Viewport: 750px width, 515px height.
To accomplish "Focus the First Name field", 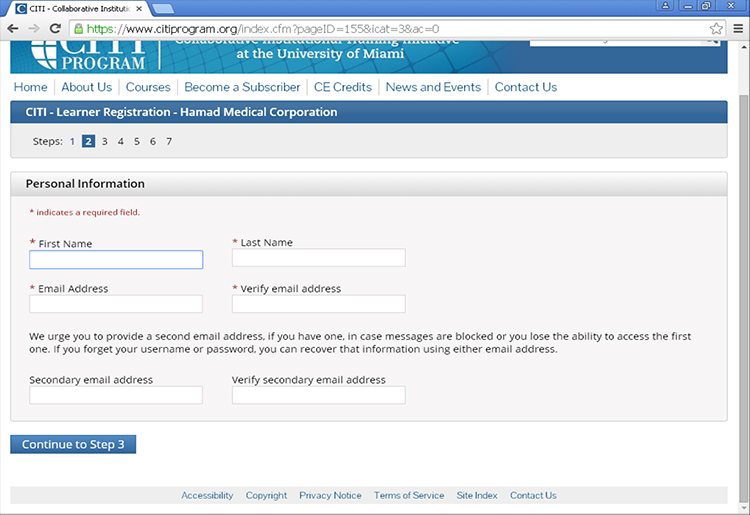I will tap(116, 260).
